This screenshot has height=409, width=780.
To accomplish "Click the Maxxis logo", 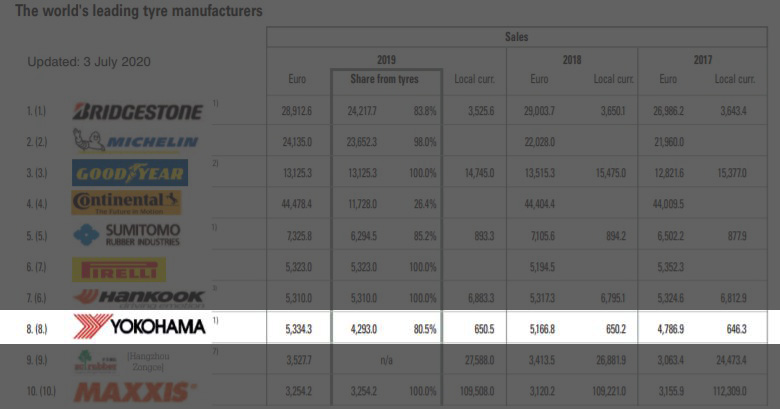I will 135,392.
